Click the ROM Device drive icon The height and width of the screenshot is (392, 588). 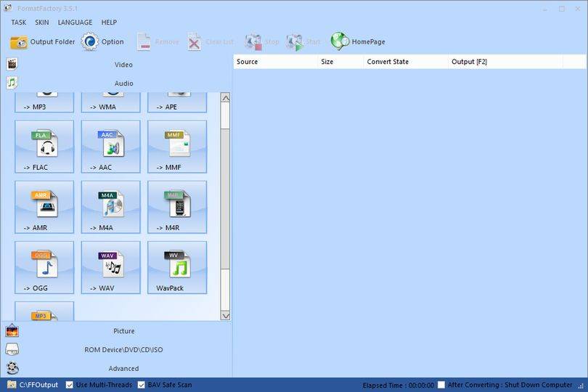(12, 349)
